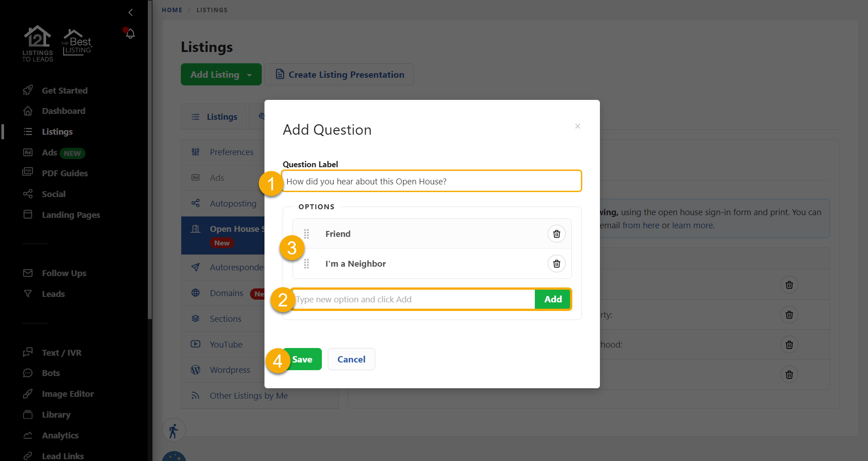Save the new question
The height and width of the screenshot is (461, 868).
coord(302,359)
